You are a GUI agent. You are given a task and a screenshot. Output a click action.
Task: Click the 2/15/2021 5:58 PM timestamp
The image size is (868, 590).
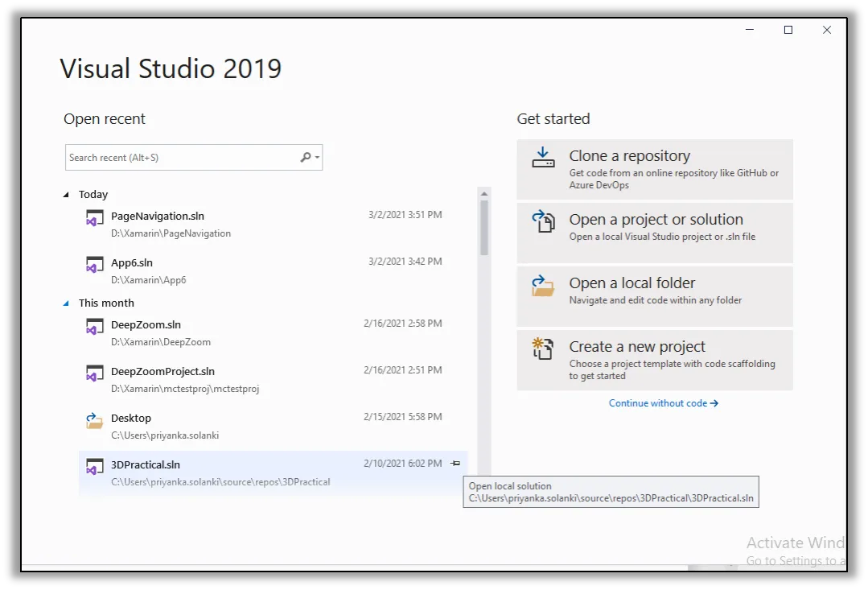[x=402, y=416]
